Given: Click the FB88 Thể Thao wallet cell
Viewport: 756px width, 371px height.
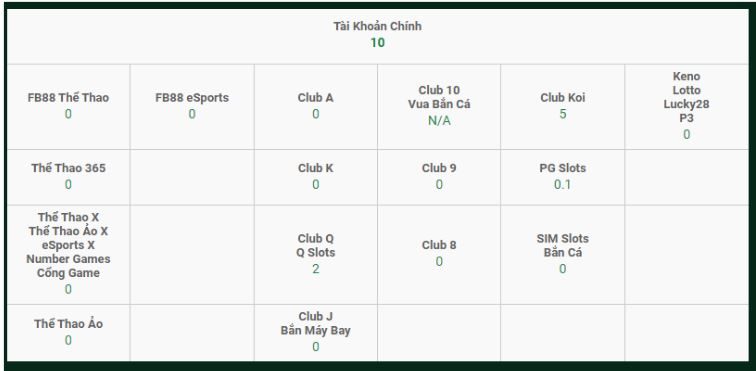Looking at the screenshot, I should [x=68, y=106].
